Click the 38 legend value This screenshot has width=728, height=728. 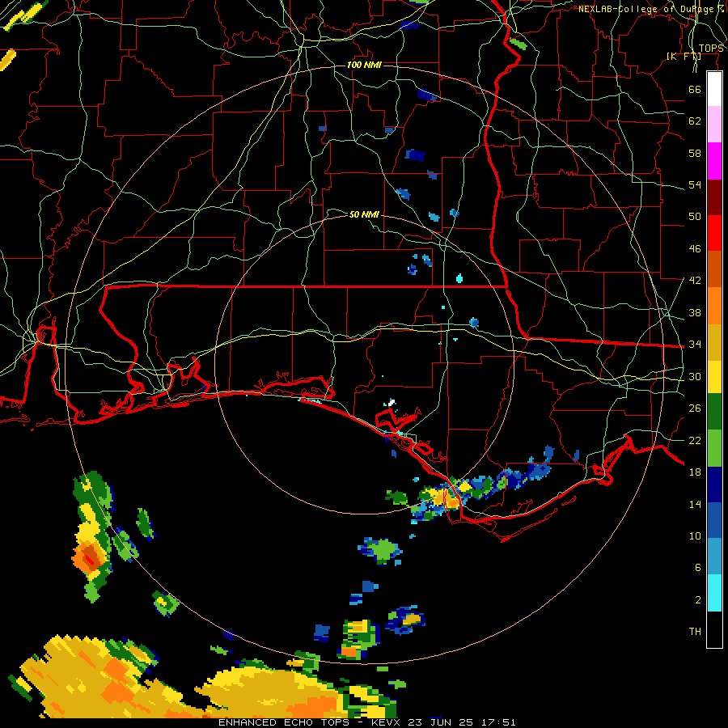coord(695,312)
